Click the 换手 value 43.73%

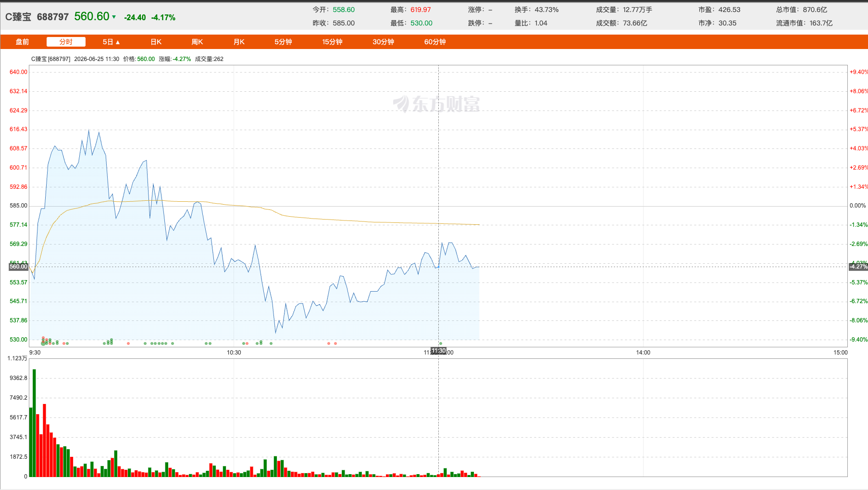pyautogui.click(x=546, y=10)
